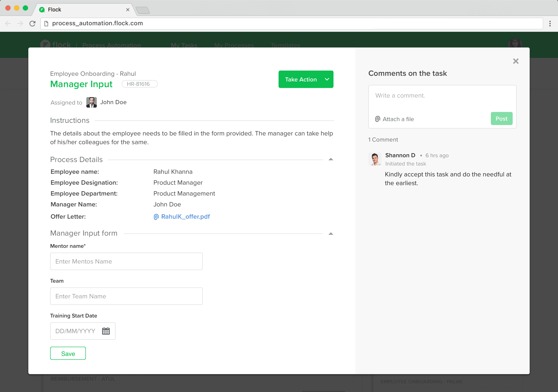Open the My Processes tab behind dialog
The image size is (558, 392).
(234, 45)
